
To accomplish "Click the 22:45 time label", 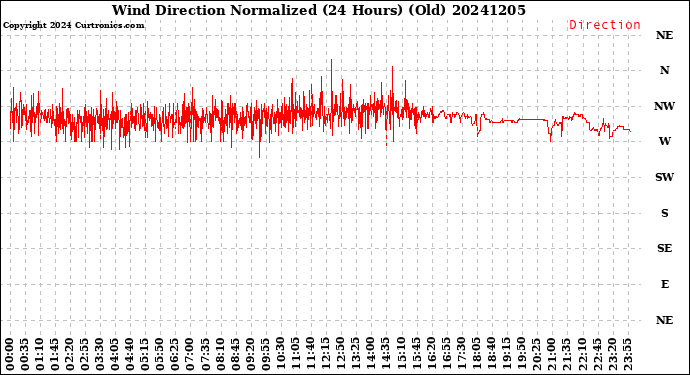I will [x=597, y=354].
